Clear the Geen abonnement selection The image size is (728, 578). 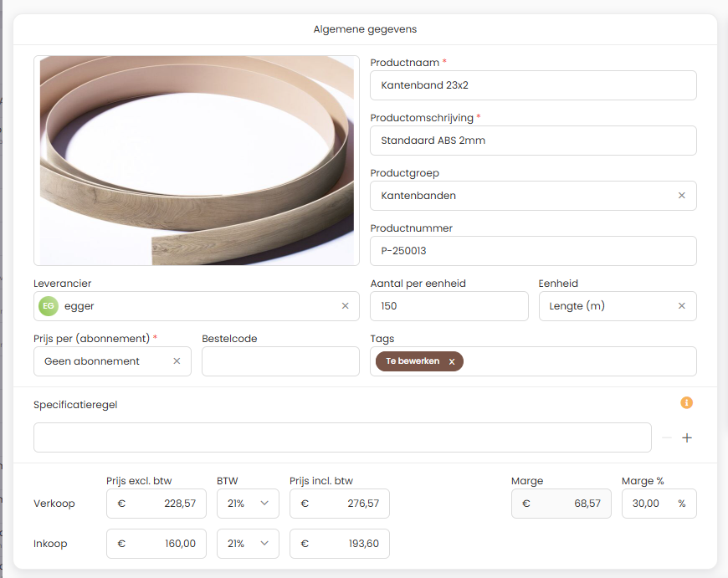177,361
